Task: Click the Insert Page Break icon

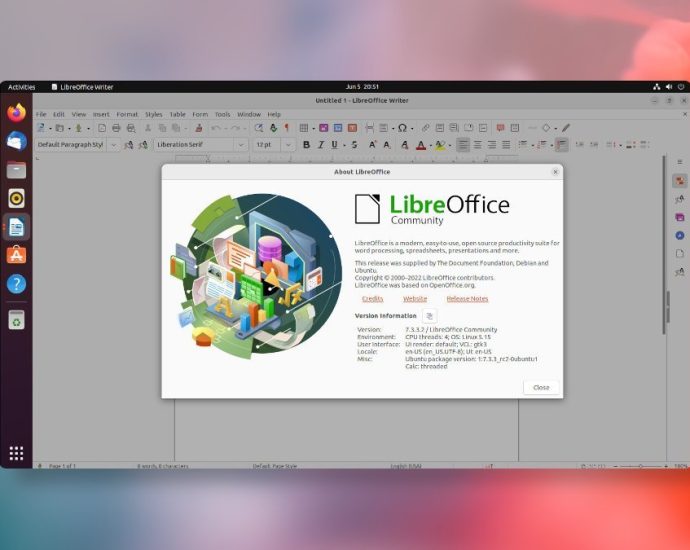Action: coord(370,128)
